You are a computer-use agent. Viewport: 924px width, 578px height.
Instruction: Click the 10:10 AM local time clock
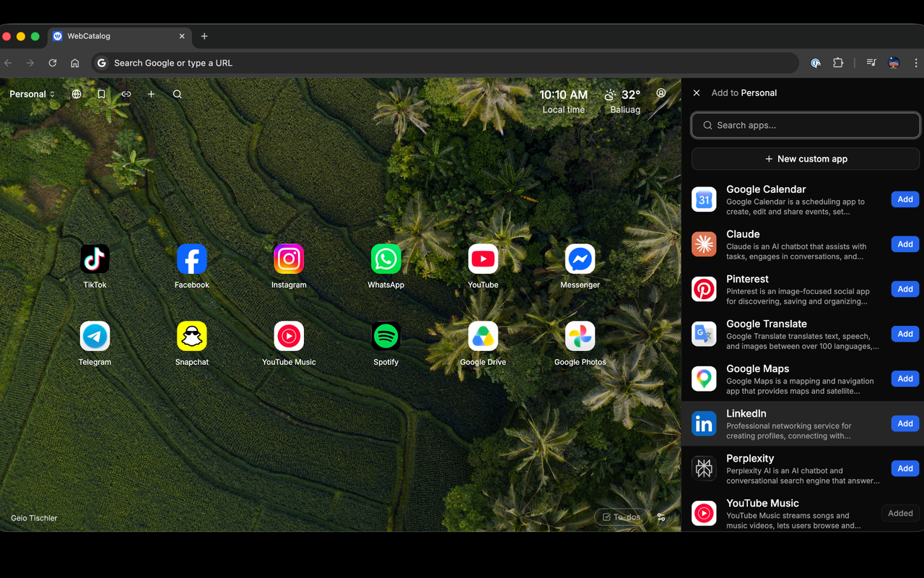point(564,101)
